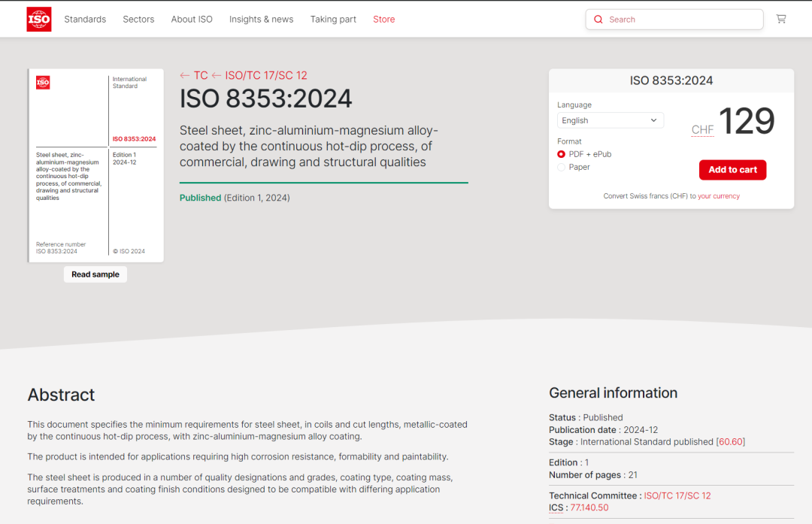
Task: Click the 'Edition : 1' line
Action: click(568, 463)
